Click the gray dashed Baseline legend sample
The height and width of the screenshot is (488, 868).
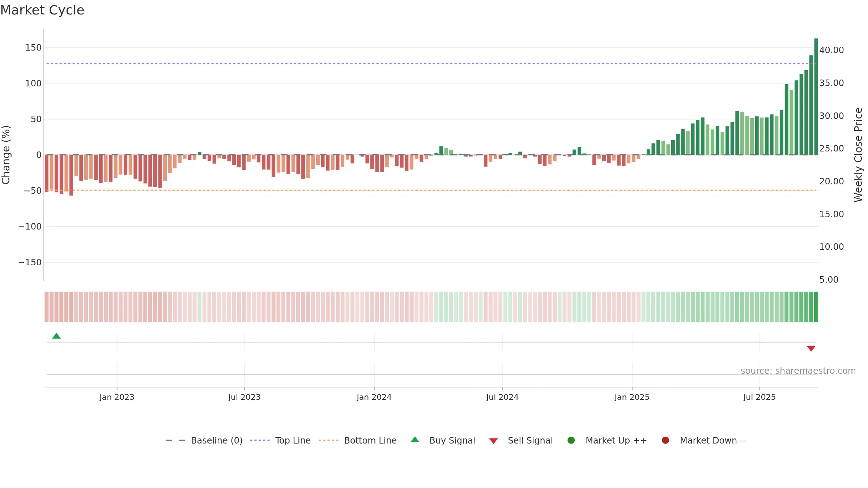click(175, 440)
